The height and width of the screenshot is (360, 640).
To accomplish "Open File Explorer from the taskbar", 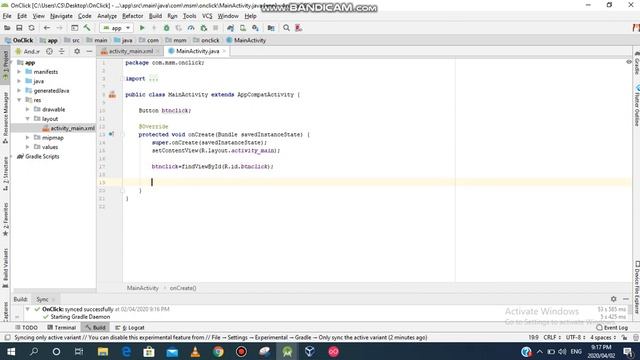I will [x=103, y=351].
